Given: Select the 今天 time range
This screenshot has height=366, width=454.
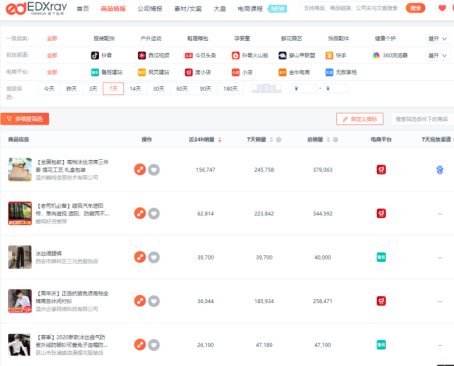Looking at the screenshot, I should [x=49, y=89].
